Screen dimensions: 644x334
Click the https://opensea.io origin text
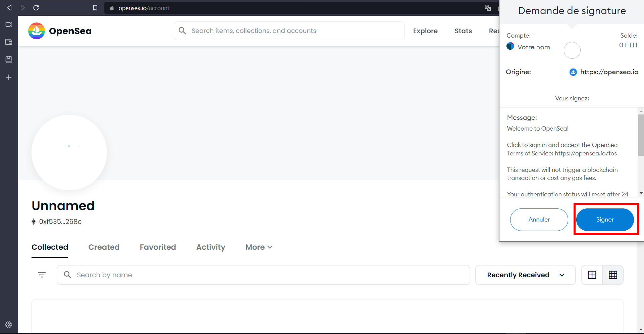click(609, 72)
